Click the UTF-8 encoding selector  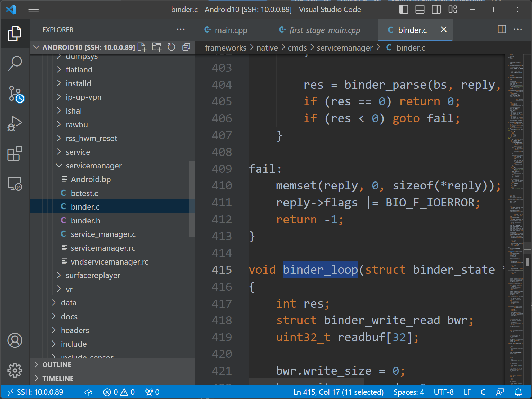click(443, 392)
